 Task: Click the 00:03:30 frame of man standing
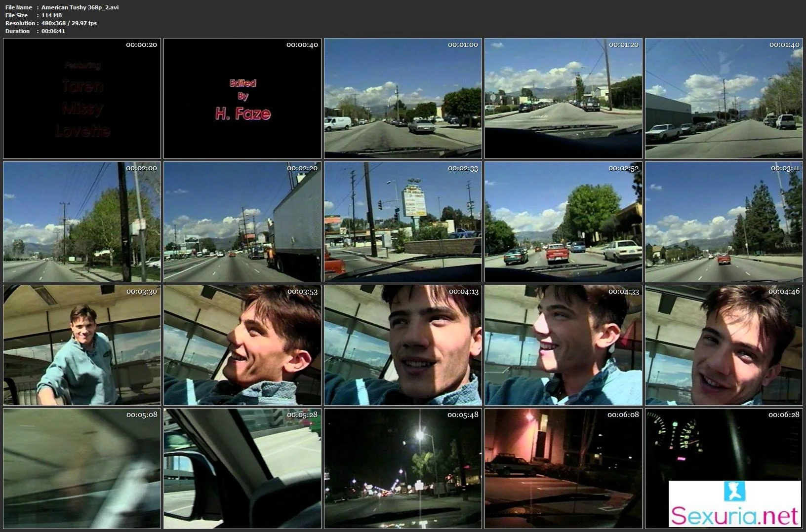(x=82, y=345)
